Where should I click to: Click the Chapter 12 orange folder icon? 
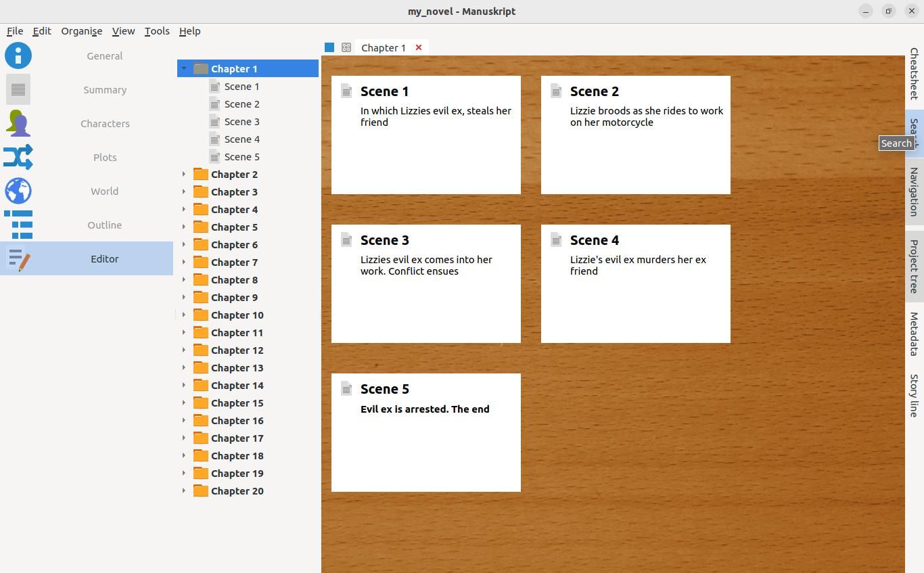pos(200,350)
